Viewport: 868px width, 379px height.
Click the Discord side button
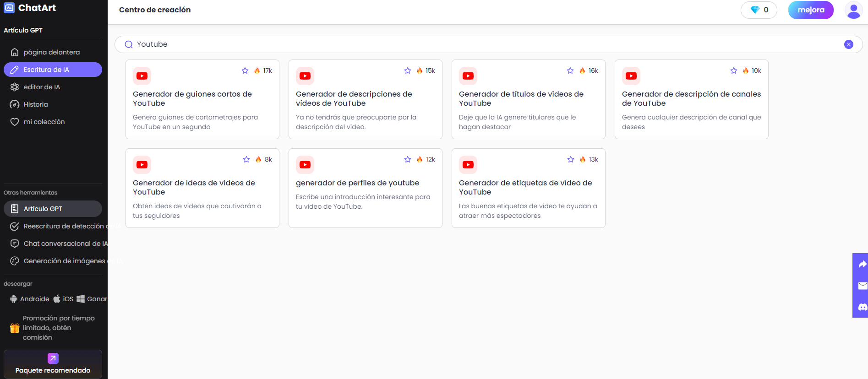862,307
